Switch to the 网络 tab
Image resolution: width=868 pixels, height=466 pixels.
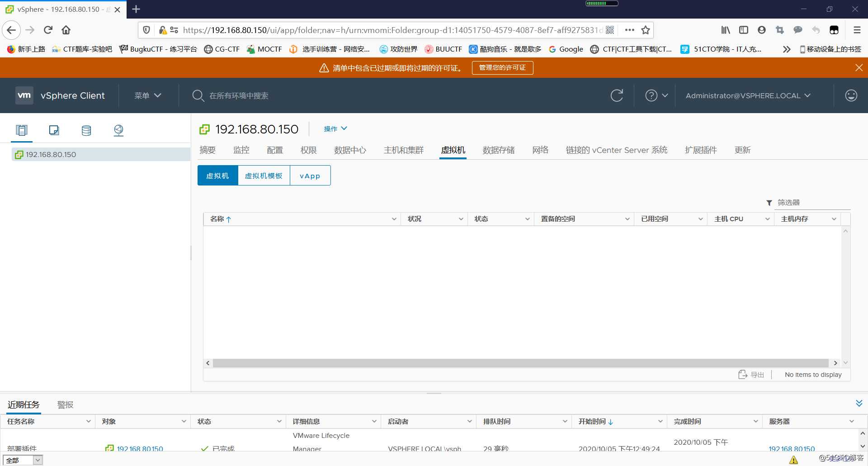tap(540, 150)
